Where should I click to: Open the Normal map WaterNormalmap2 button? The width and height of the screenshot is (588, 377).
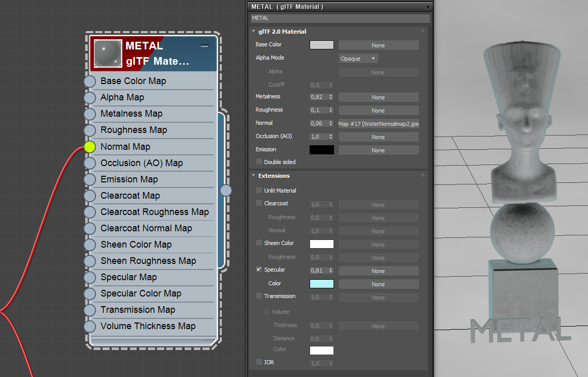coord(378,124)
